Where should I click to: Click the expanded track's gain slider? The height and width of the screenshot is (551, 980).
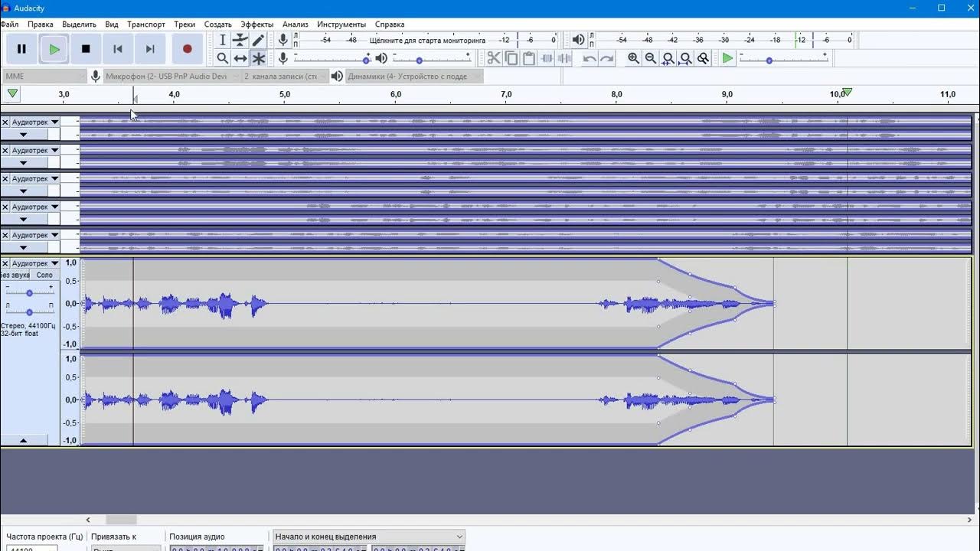tap(29, 292)
